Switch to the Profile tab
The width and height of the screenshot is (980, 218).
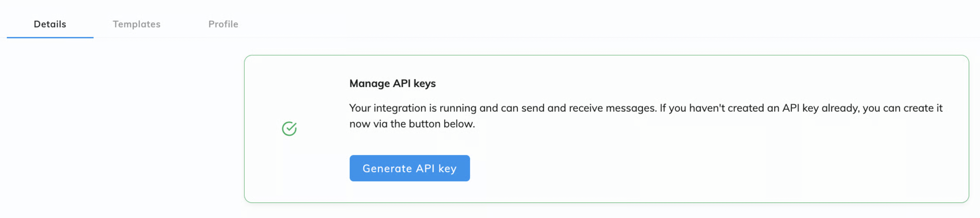coord(223,24)
